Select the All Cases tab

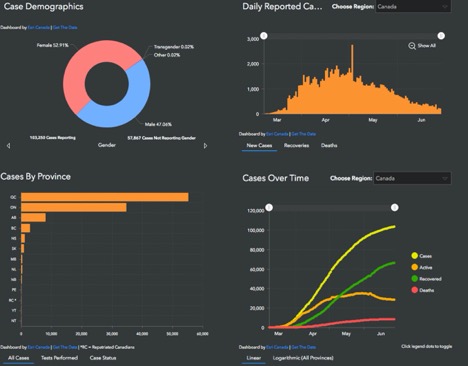[18, 358]
